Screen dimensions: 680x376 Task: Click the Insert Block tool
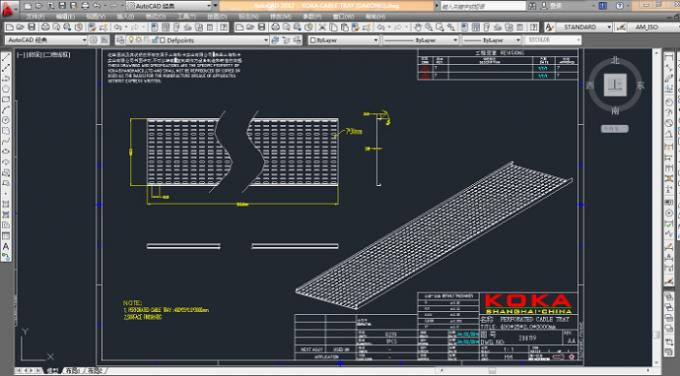[6, 173]
